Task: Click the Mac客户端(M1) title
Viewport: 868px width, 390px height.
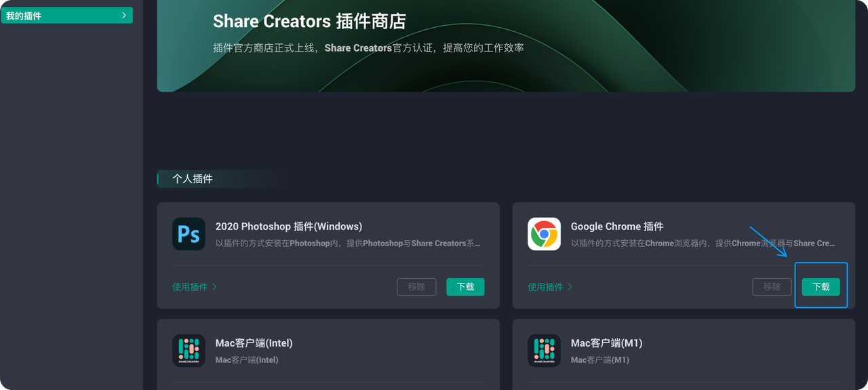Action: point(607,343)
